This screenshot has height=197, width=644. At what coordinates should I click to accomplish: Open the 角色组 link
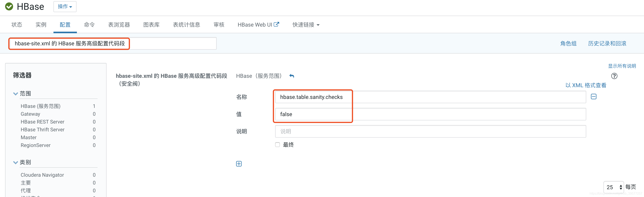point(568,43)
